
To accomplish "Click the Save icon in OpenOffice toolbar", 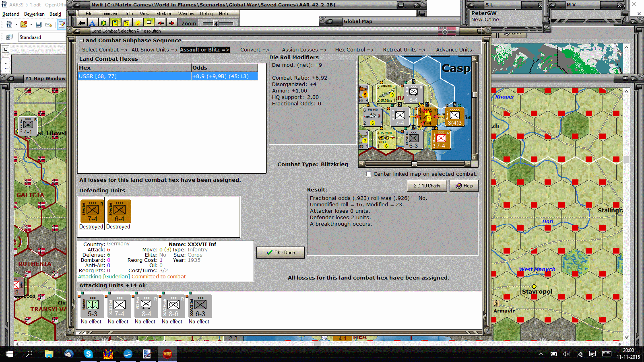I will point(39,25).
